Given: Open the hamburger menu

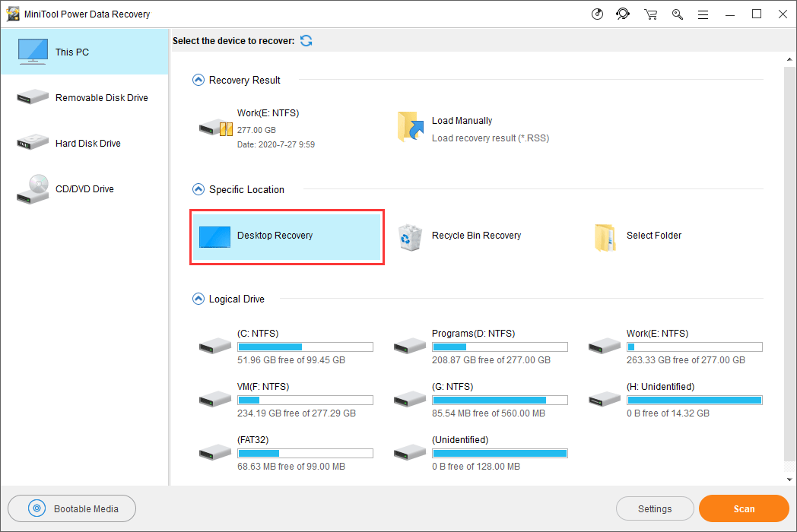Looking at the screenshot, I should 703,14.
